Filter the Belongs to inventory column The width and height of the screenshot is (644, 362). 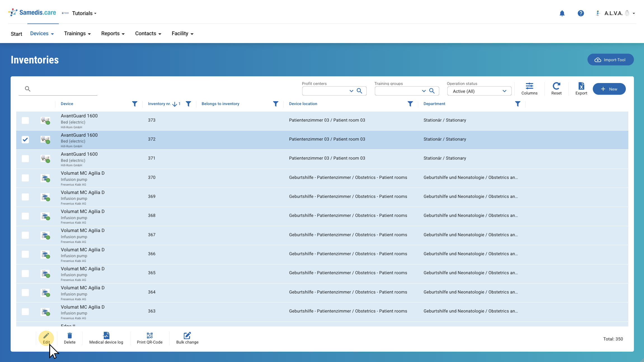(x=276, y=104)
